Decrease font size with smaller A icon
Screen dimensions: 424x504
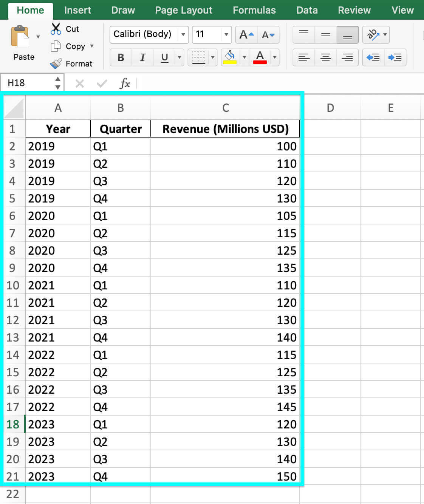(268, 35)
